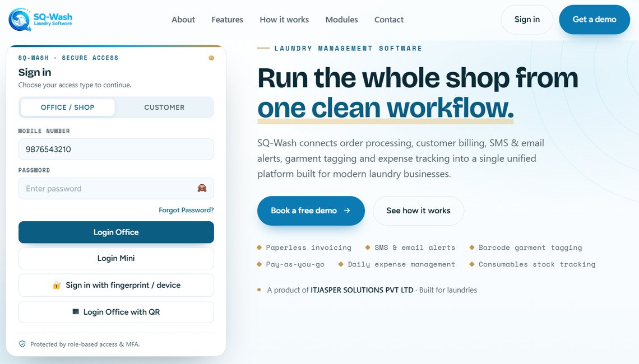639x364 pixels.
Task: Click the shield protection icon
Action: coord(22,344)
